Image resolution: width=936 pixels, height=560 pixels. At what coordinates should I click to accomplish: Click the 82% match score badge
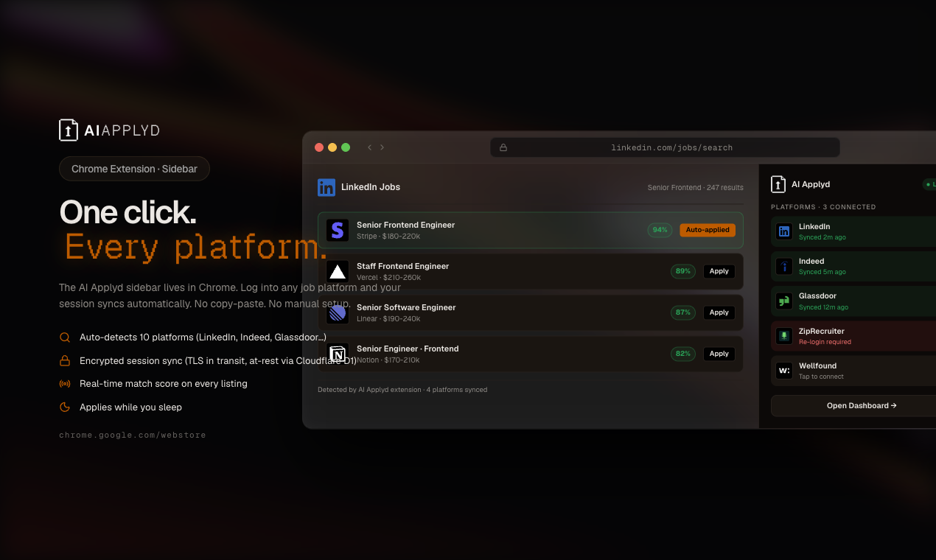683,354
